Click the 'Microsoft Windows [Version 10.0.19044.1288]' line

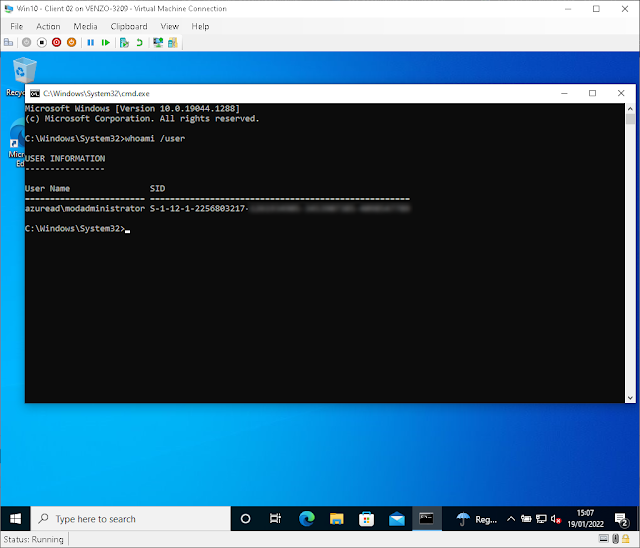132,109
